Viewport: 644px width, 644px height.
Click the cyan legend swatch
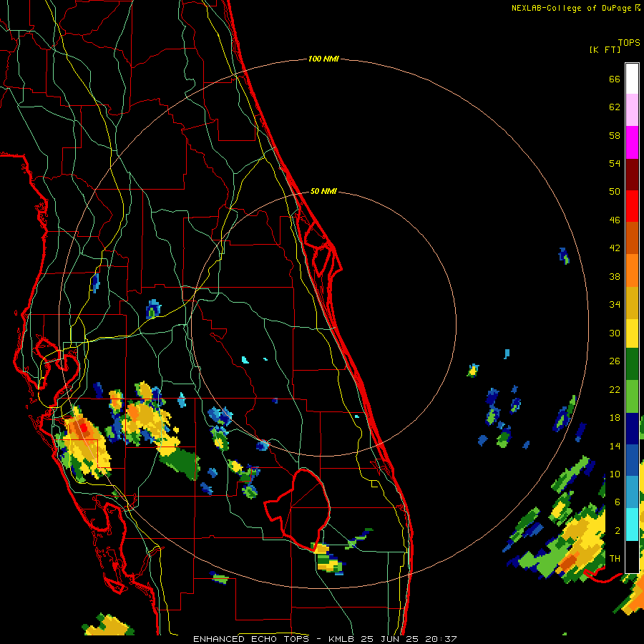pos(632,525)
